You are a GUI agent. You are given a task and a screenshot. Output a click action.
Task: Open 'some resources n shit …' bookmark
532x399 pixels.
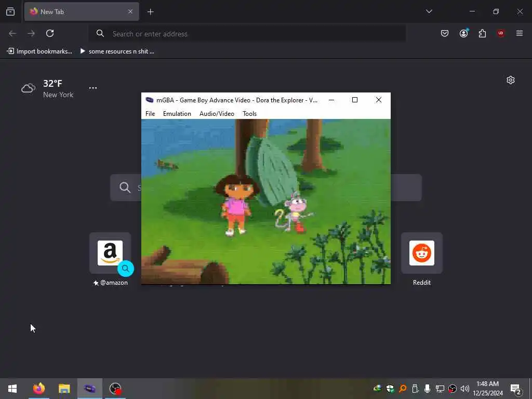(x=117, y=51)
